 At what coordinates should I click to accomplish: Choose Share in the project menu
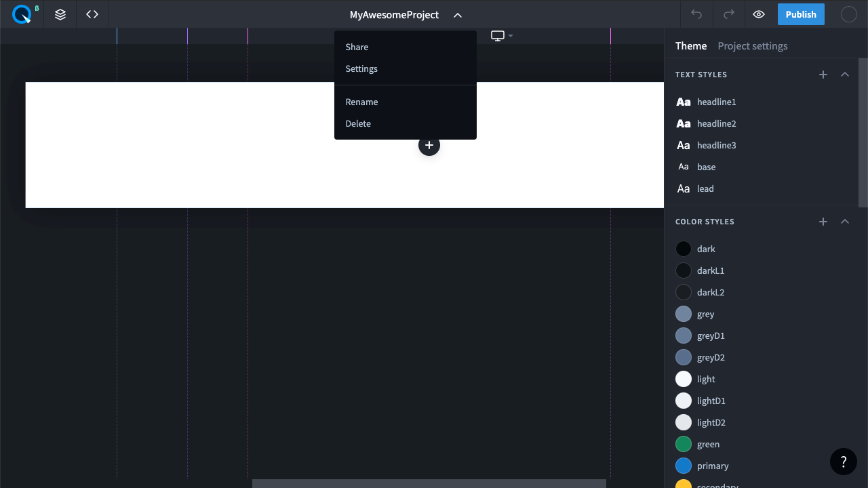pos(357,47)
